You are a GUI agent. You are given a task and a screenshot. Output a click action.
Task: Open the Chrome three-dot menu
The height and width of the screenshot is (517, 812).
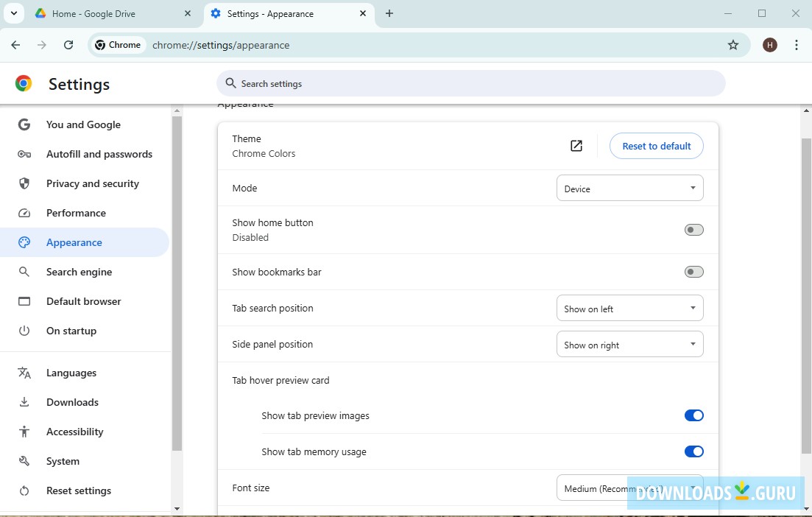796,45
